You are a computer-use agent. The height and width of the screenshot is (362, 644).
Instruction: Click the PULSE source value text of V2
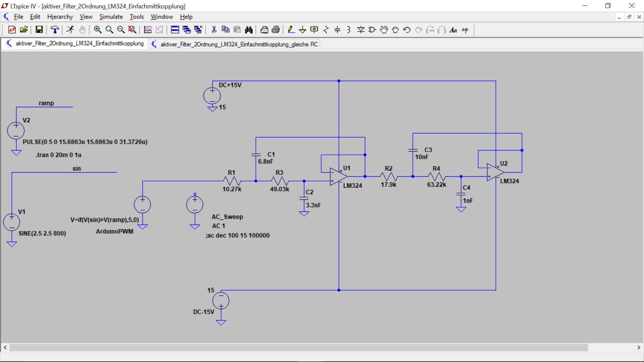pos(85,142)
